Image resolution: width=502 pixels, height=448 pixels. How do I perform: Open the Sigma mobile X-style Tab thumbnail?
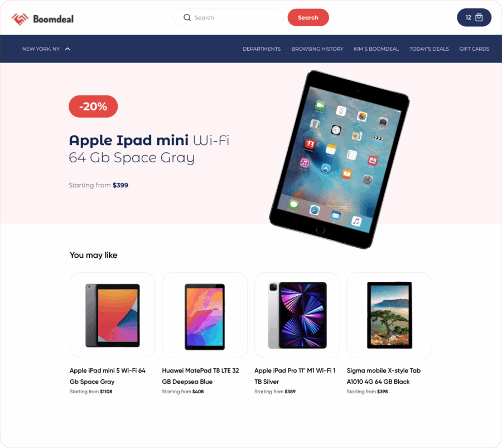pyautogui.click(x=389, y=315)
